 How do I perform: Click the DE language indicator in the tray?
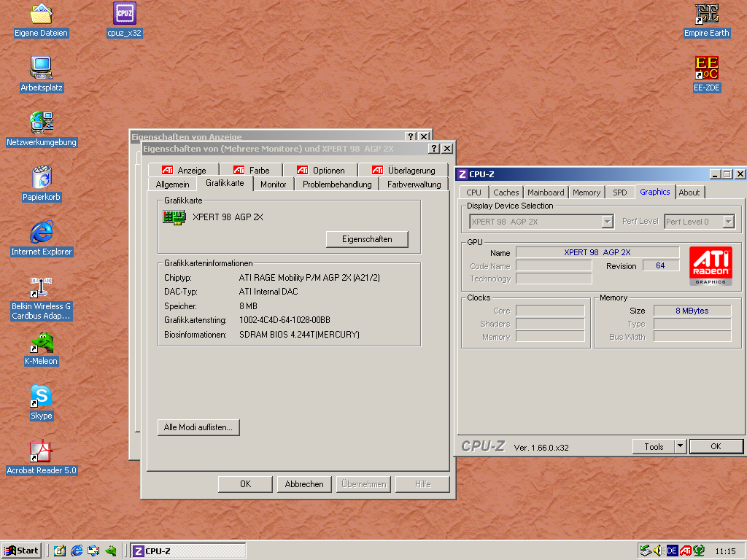point(672,551)
